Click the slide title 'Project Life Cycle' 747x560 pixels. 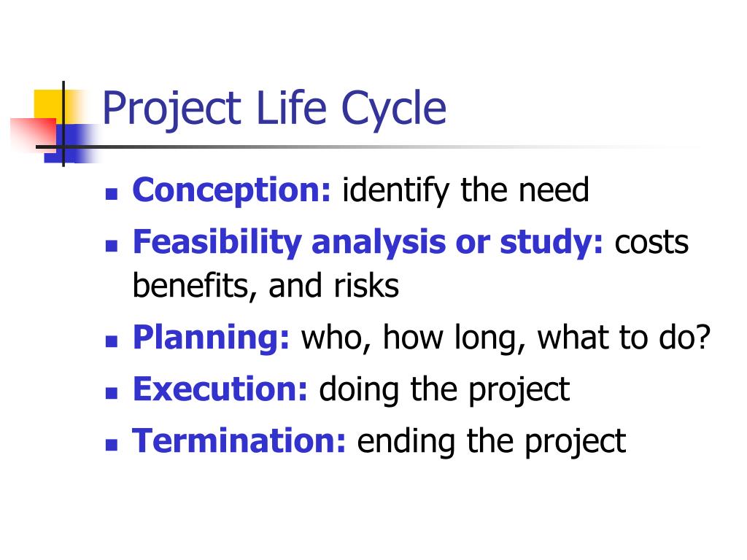[x=274, y=109]
